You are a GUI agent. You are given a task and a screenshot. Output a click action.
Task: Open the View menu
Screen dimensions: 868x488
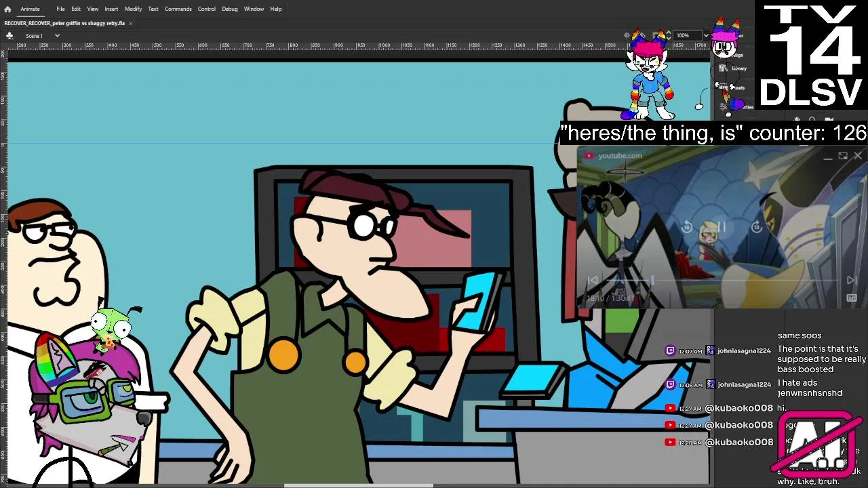[x=93, y=9]
